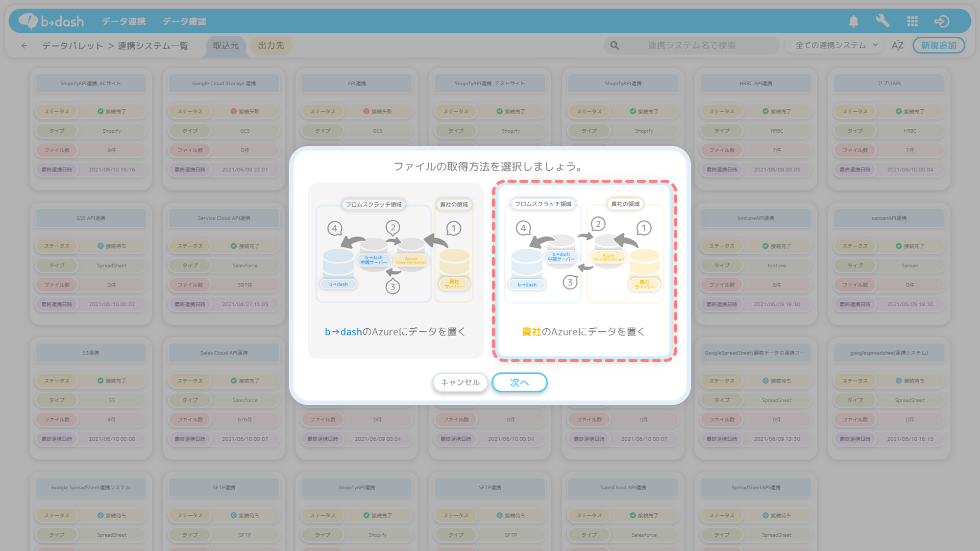Open the Service Cloud API連携 card
Screen dimensions: 980x551
(224, 264)
